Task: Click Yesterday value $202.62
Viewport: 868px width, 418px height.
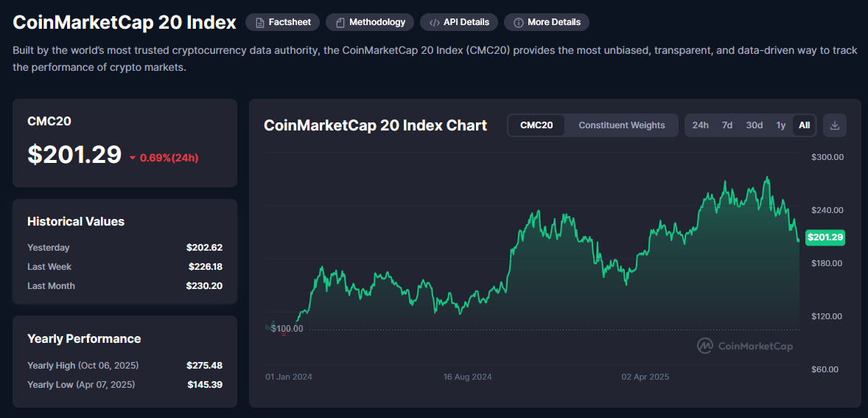Action: [x=204, y=248]
